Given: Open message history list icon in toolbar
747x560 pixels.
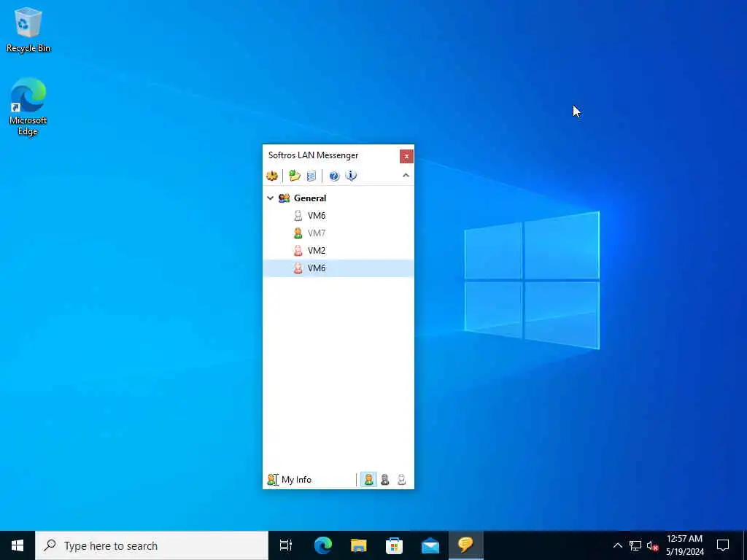Looking at the screenshot, I should pyautogui.click(x=311, y=176).
